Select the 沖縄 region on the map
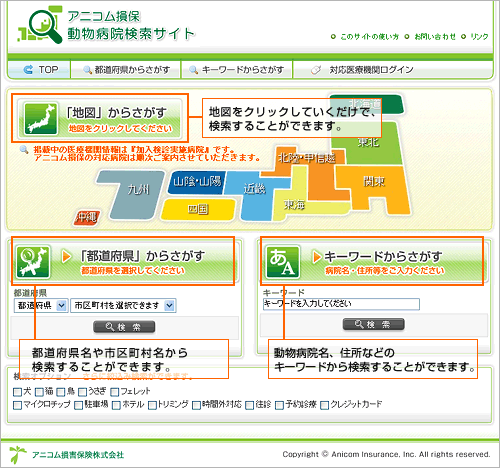The image size is (500, 468). 87,218
